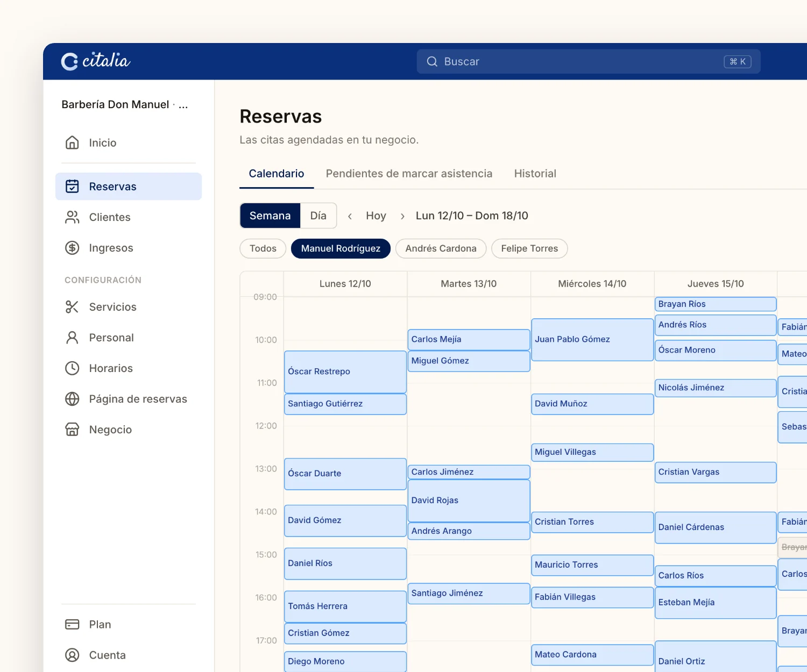Image resolution: width=807 pixels, height=672 pixels.
Task: Open Cristian Vargas appointment
Action: pyautogui.click(x=716, y=472)
